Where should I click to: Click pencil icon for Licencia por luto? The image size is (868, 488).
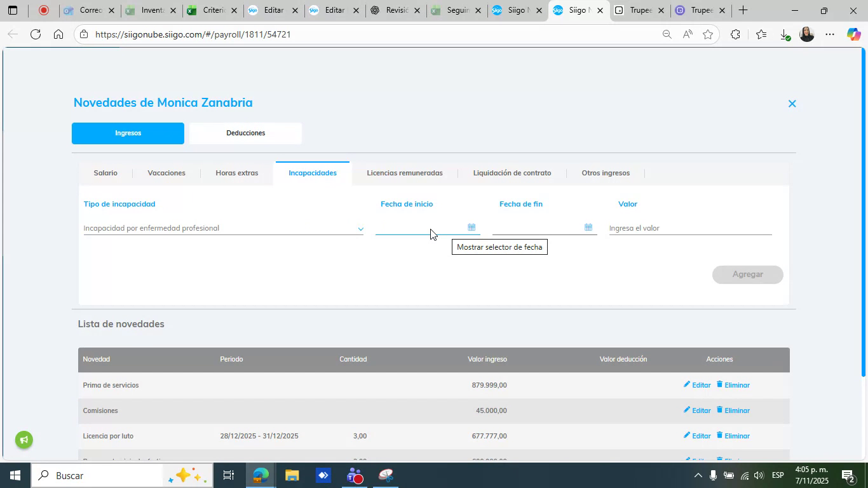[686, 435]
